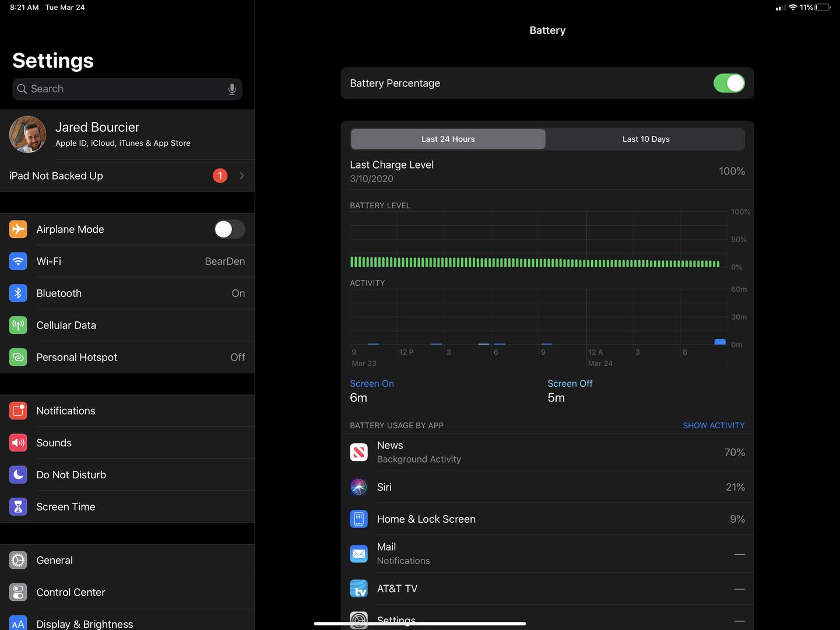This screenshot has height=630, width=840.
Task: Turn off the Battery Percentage switch
Action: pyautogui.click(x=729, y=83)
